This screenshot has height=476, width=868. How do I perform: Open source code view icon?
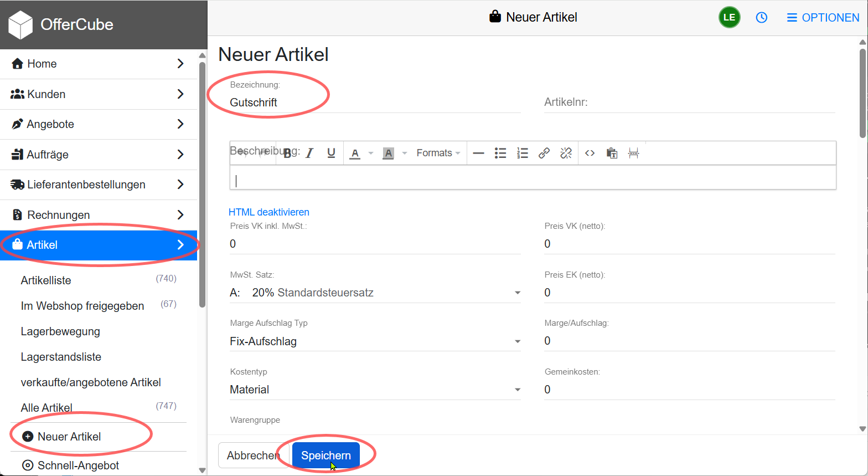pyautogui.click(x=590, y=153)
